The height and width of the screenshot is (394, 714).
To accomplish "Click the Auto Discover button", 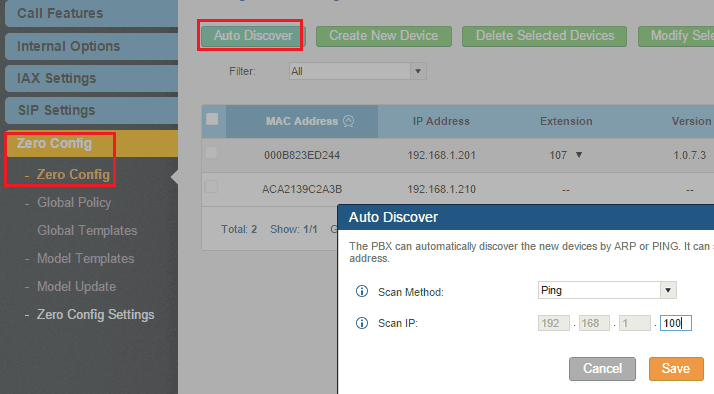I will click(253, 36).
